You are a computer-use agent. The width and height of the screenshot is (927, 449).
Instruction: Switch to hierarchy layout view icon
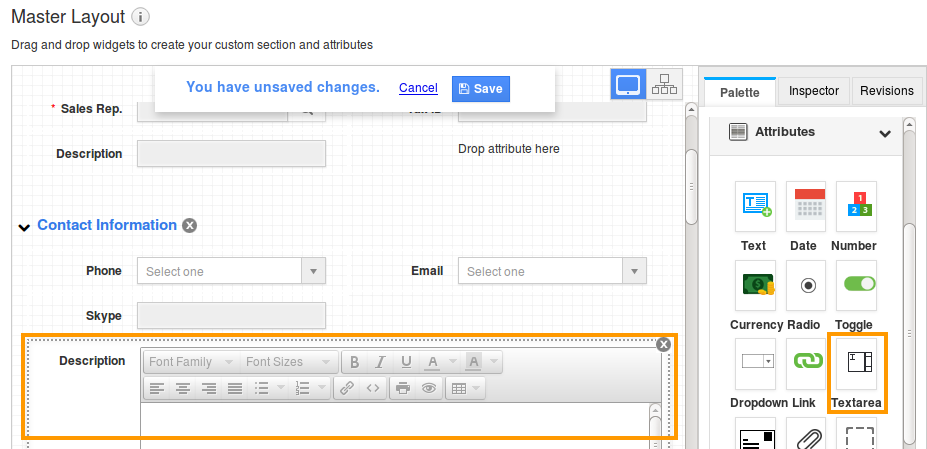(664, 85)
